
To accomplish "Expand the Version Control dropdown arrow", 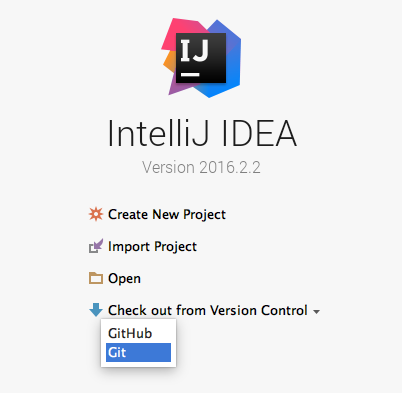I will pyautogui.click(x=316, y=312).
